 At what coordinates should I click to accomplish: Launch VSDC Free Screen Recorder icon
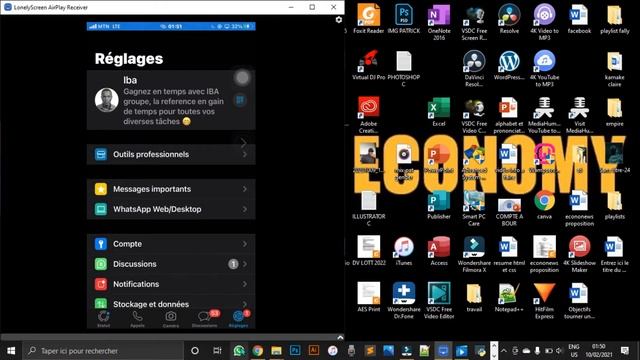[x=474, y=23]
